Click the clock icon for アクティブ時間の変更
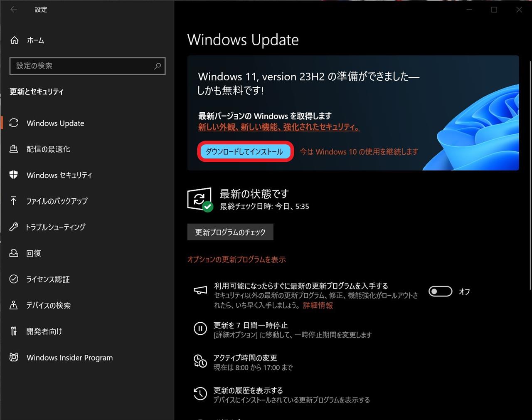The width and height of the screenshot is (532, 420). tap(200, 361)
